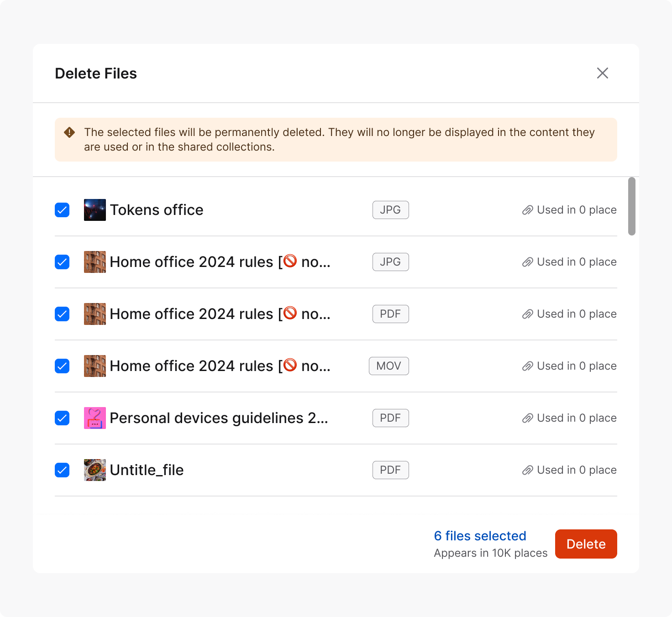
Task: Click paperclip icon in Personal devices row
Action: point(528,418)
